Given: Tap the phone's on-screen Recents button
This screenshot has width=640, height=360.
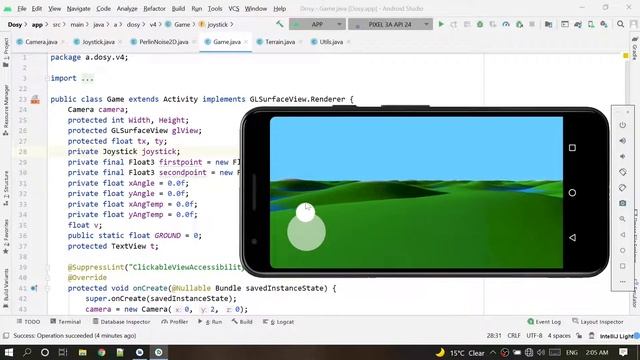Looking at the screenshot, I should click(572, 148).
